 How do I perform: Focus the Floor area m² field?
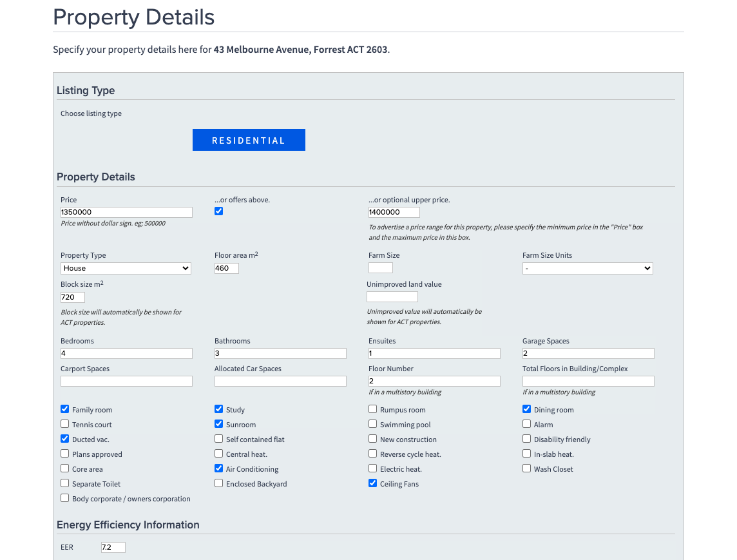pos(226,268)
